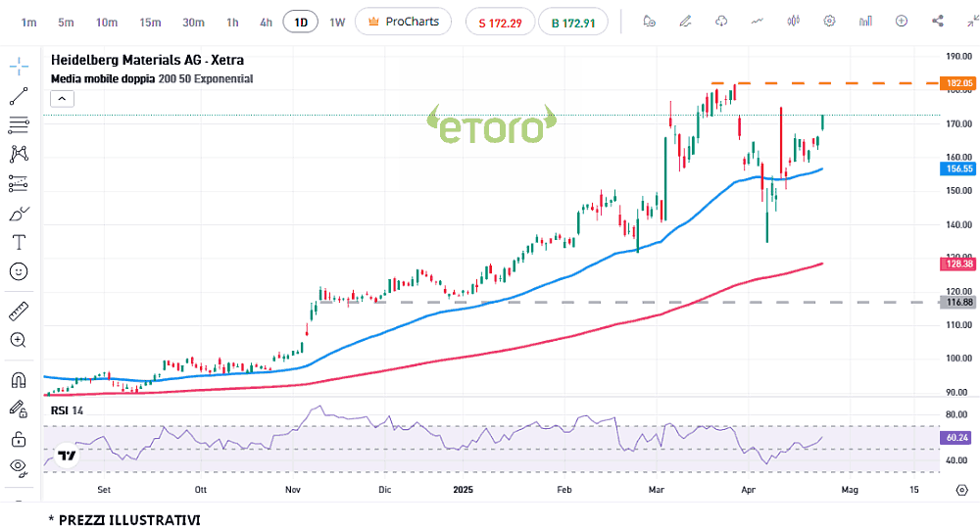Collapse the chart with shrink arrows icon
This screenshot has height=529, width=980.
click(x=972, y=22)
